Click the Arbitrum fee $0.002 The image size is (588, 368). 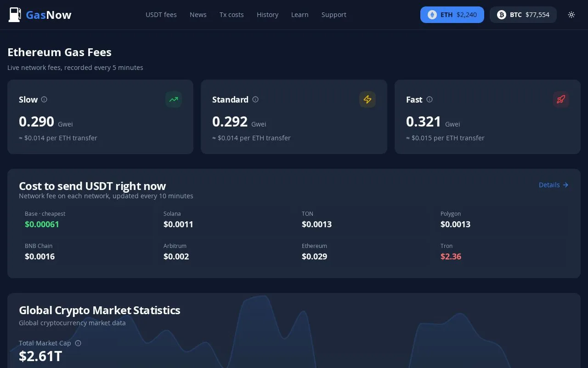tap(176, 257)
